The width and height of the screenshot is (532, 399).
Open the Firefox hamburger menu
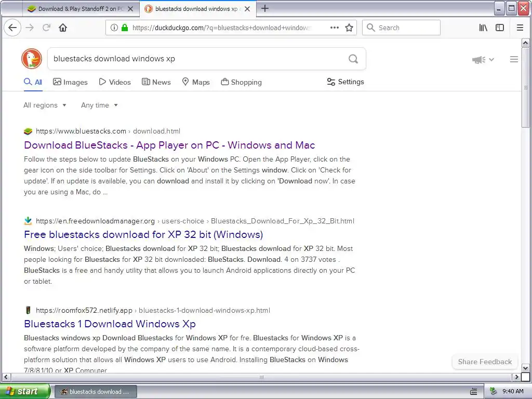[x=520, y=28]
